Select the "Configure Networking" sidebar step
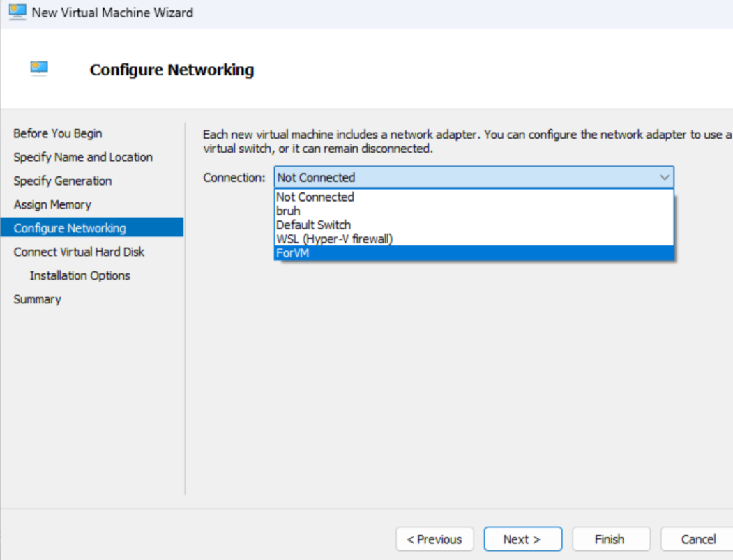The image size is (733, 560). click(x=70, y=228)
